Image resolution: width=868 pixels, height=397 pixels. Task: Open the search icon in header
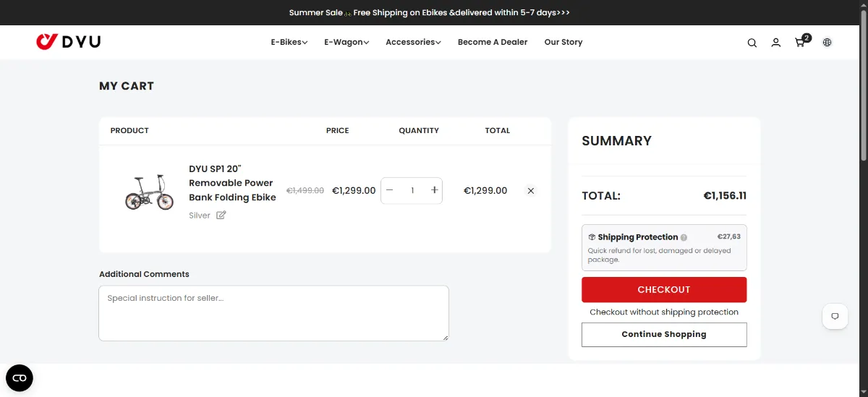(x=752, y=43)
